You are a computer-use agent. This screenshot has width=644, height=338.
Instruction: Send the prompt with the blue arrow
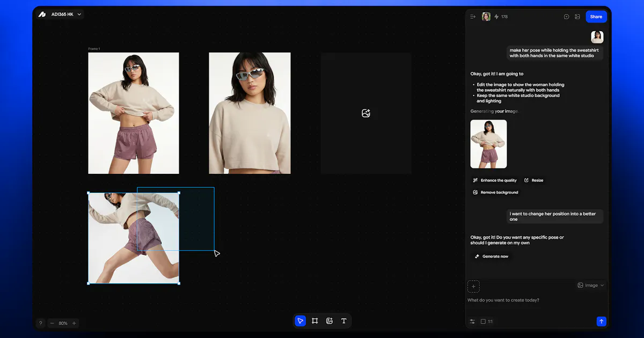(x=602, y=321)
